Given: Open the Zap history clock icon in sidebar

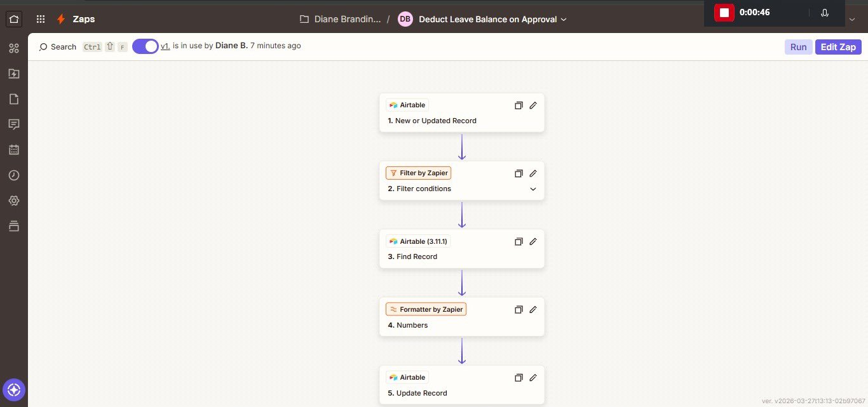Looking at the screenshot, I should 14,175.
